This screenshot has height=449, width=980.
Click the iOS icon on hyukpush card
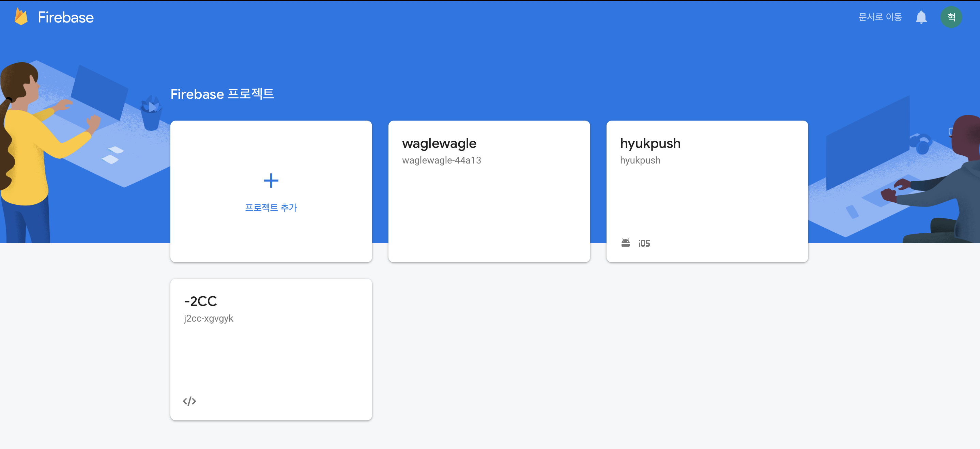pos(644,243)
